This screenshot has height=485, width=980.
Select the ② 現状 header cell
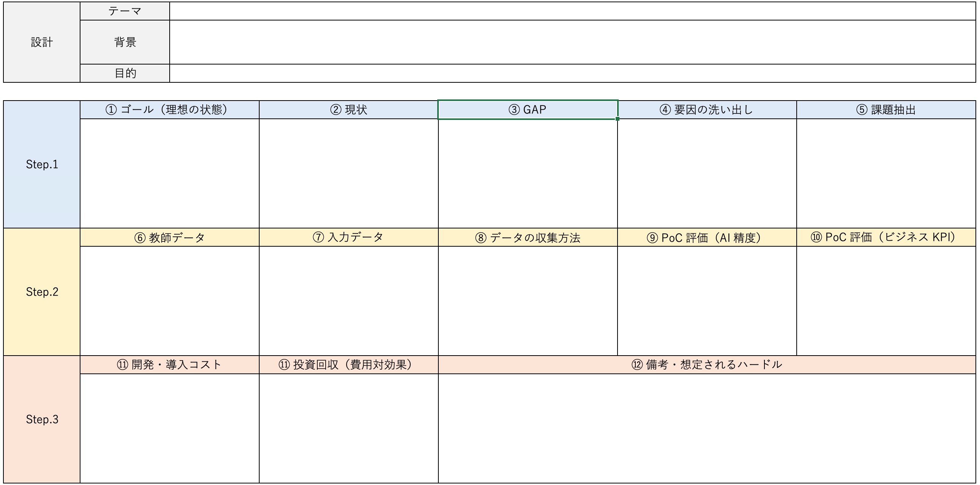(x=348, y=110)
